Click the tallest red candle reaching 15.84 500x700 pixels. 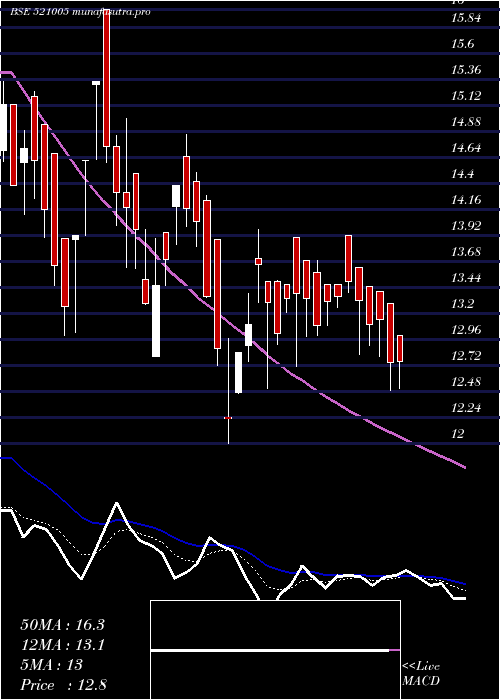pos(107,78)
